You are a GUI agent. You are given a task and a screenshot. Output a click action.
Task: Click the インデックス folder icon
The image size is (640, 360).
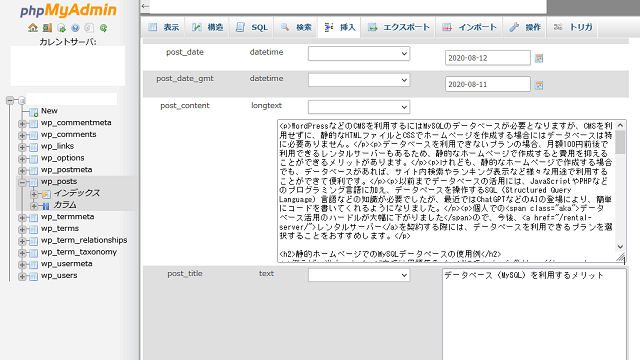46,194
